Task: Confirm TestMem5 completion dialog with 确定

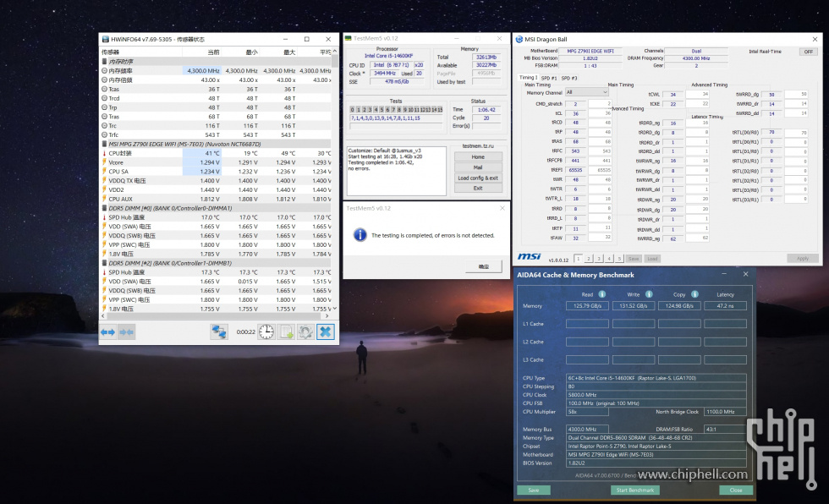Action: click(x=484, y=266)
